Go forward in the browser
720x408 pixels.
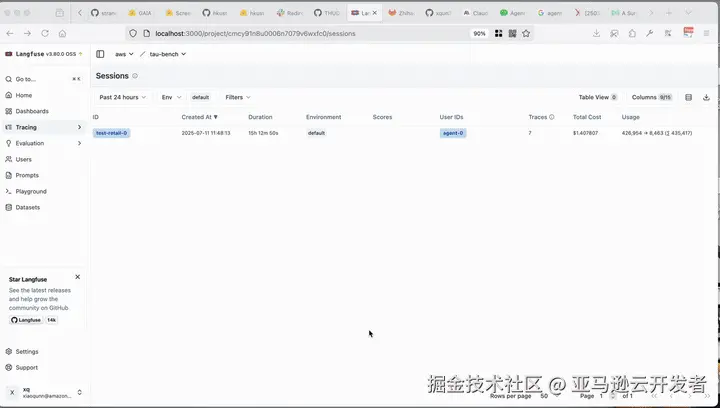(27, 34)
